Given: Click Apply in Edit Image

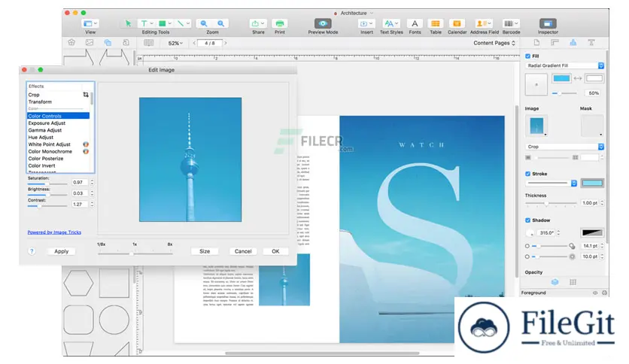Looking at the screenshot, I should 62,251.
